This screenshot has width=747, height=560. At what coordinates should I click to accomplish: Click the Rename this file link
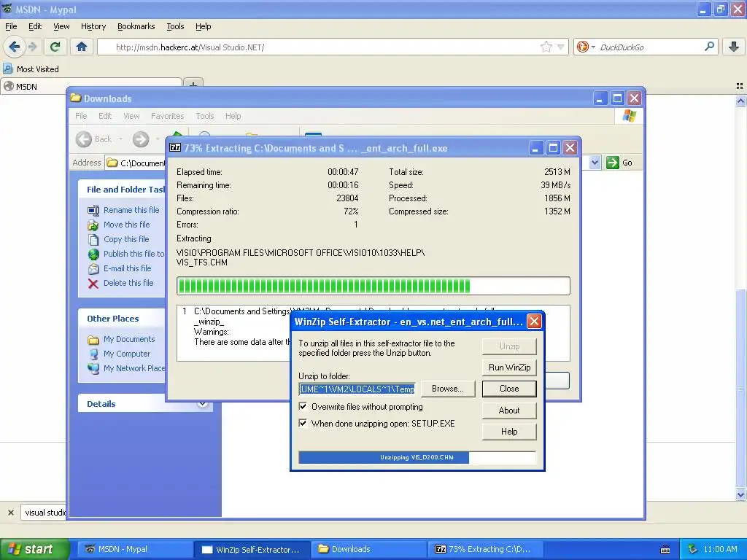(x=131, y=210)
